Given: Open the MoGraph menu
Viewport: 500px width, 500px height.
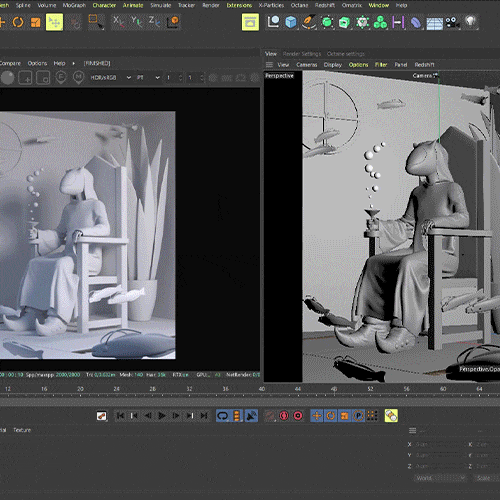Looking at the screenshot, I should click(x=74, y=5).
